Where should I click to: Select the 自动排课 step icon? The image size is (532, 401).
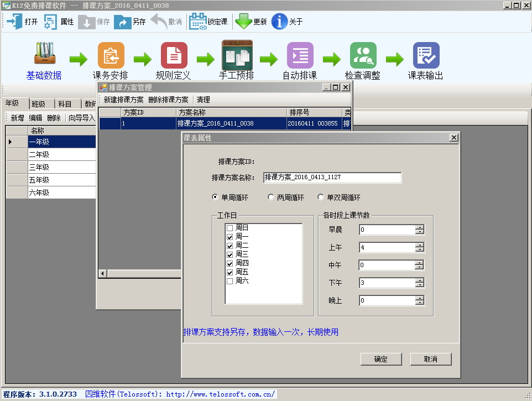click(300, 55)
